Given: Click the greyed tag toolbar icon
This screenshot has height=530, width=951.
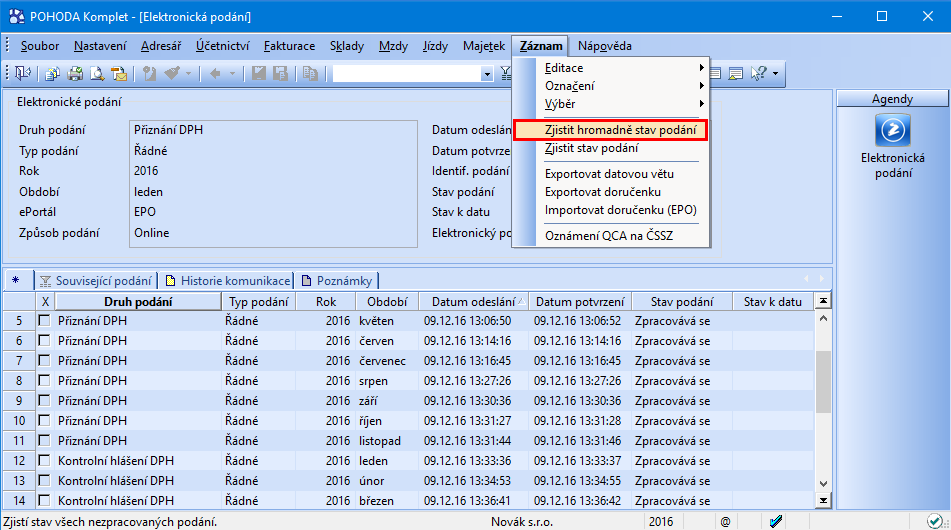Looking at the screenshot, I should pyautogui.click(x=149, y=73).
